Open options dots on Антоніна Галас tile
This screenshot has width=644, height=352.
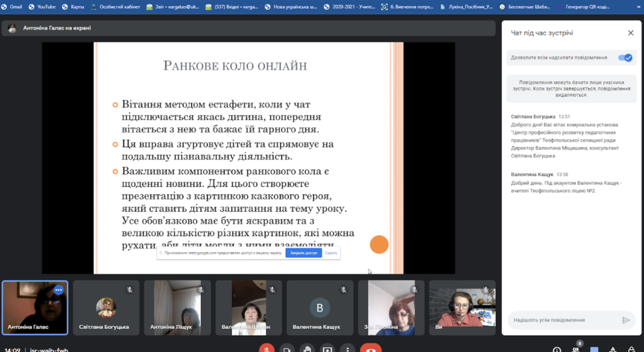tap(59, 290)
